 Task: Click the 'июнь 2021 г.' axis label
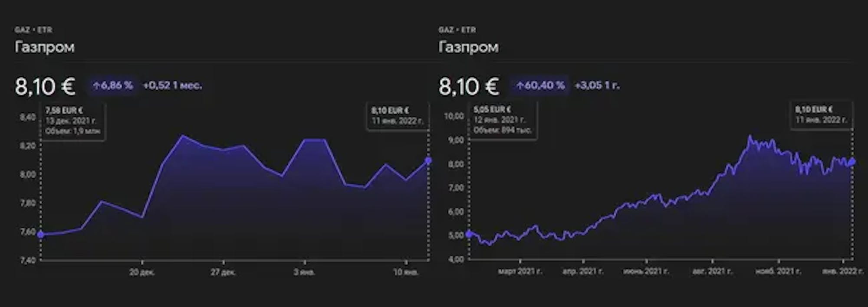[x=646, y=271]
